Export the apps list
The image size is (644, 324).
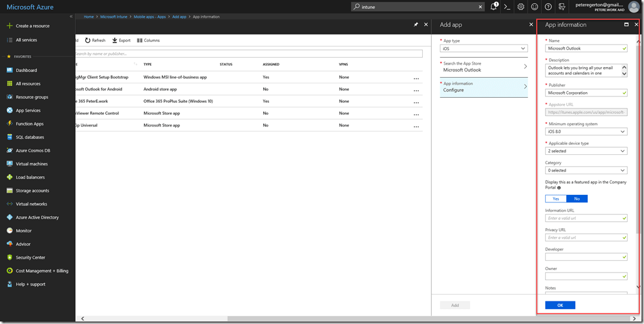coord(122,40)
